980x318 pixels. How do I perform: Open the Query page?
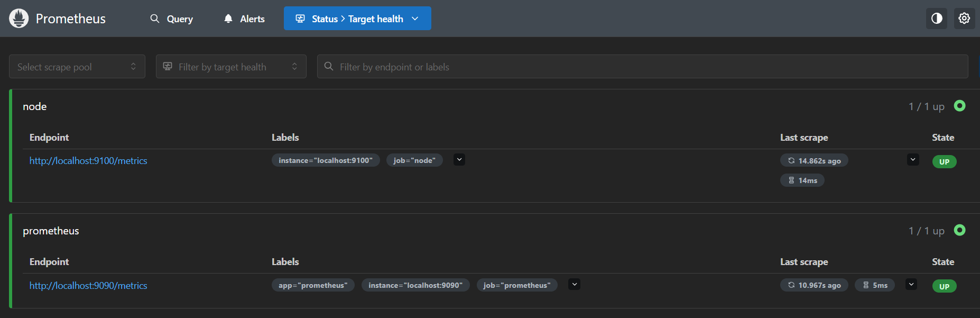click(x=172, y=19)
